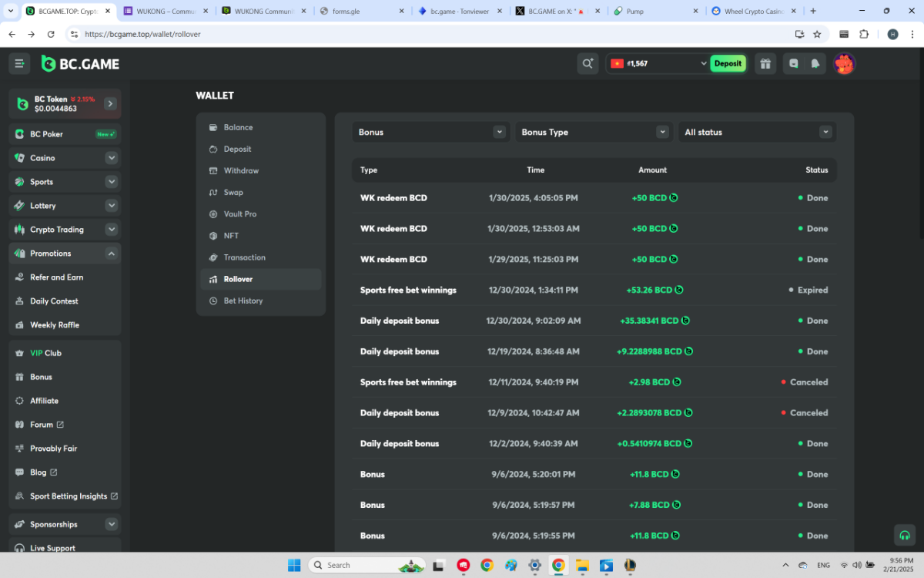
Task: Open the user avatar profile
Action: [x=845, y=64]
